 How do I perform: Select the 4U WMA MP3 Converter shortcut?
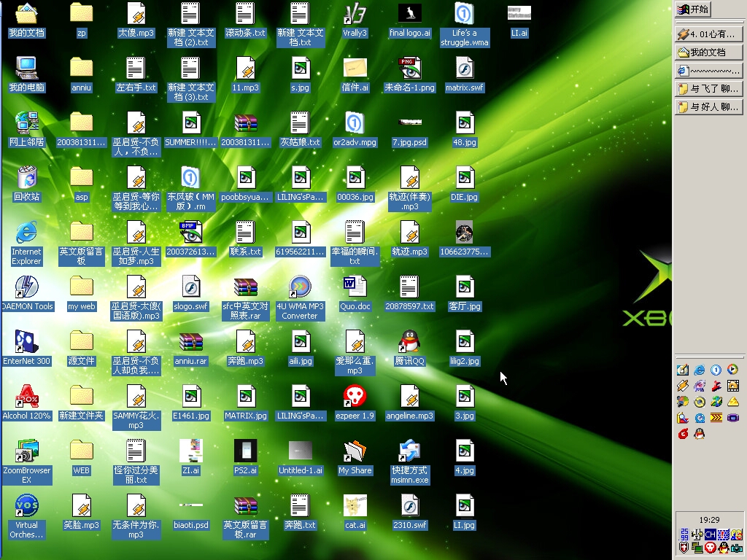[300, 297]
